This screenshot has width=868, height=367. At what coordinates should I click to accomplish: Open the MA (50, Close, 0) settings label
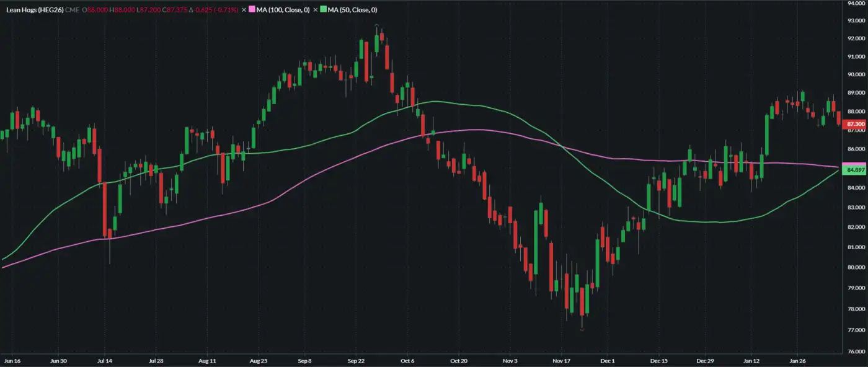coord(352,10)
